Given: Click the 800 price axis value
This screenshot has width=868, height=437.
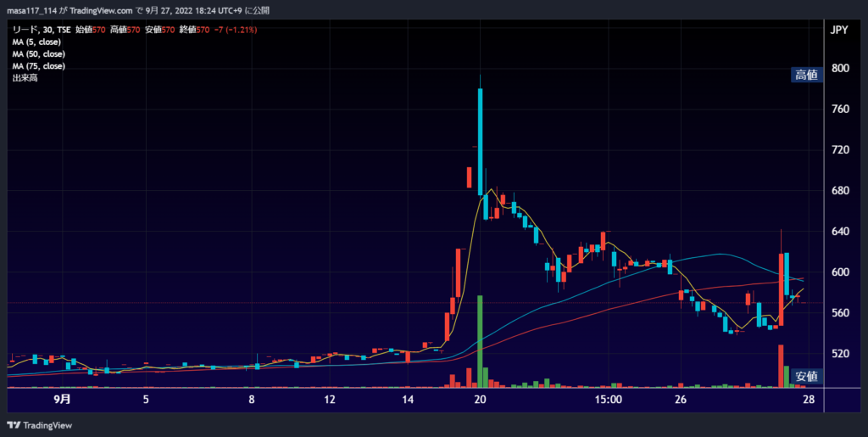Looking at the screenshot, I should (840, 68).
